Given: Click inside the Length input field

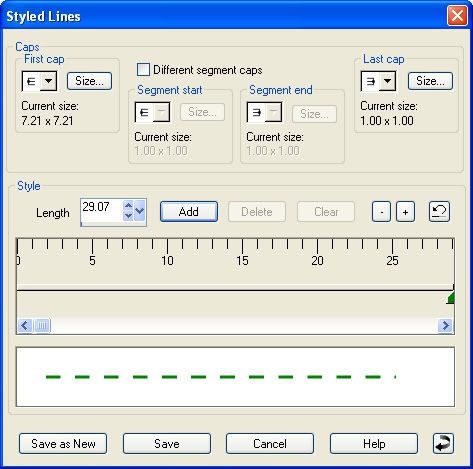Looking at the screenshot, I should coord(101,211).
